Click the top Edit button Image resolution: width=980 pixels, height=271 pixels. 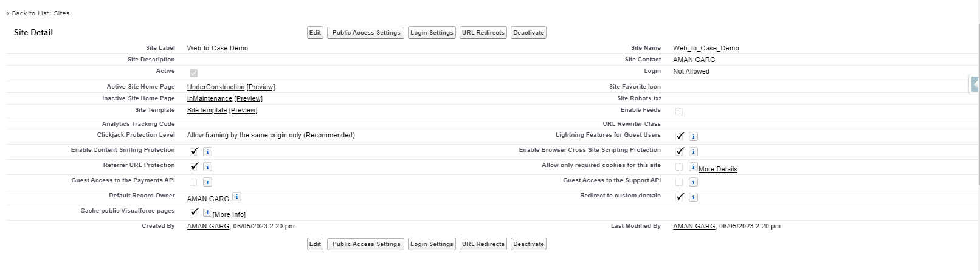point(315,33)
